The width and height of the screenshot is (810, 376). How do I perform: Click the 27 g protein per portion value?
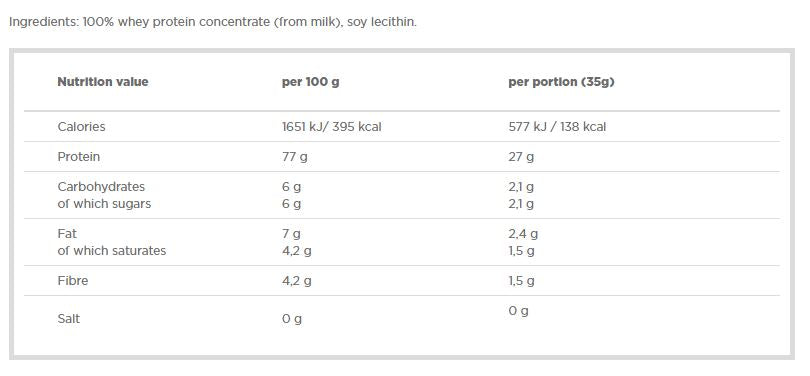coord(521,157)
